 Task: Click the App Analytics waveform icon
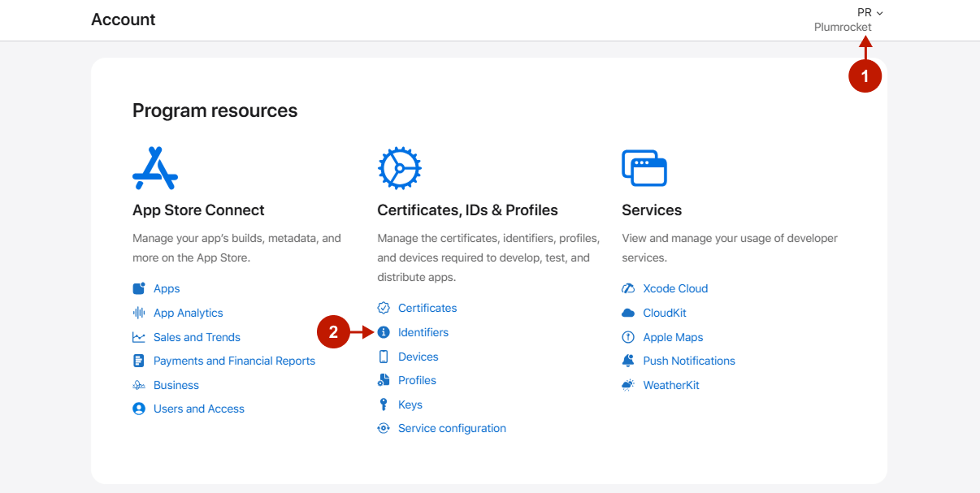click(x=139, y=313)
